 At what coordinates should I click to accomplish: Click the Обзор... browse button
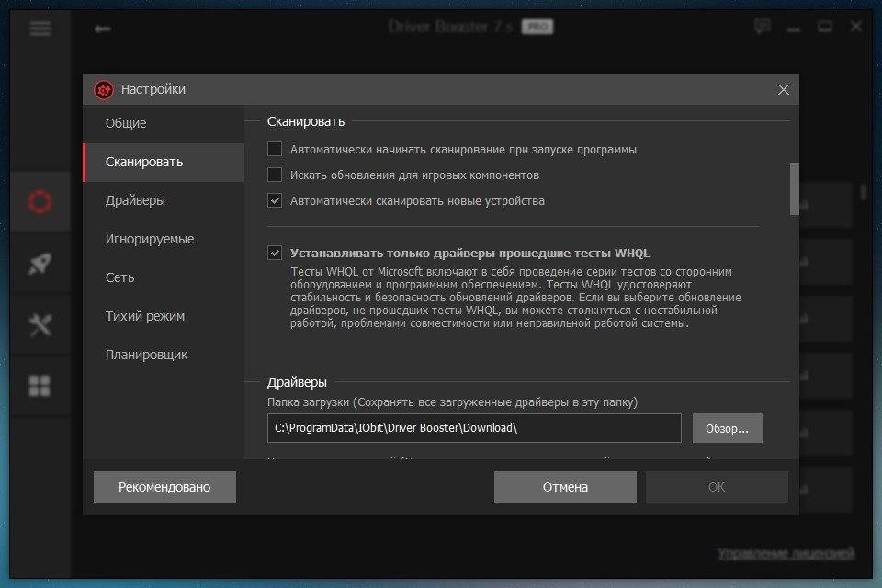coord(728,428)
